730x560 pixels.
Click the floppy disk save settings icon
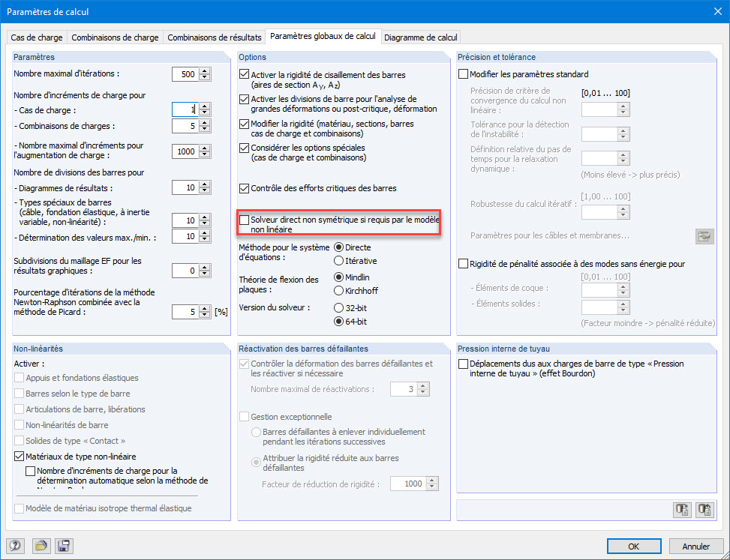pyautogui.click(x=64, y=545)
